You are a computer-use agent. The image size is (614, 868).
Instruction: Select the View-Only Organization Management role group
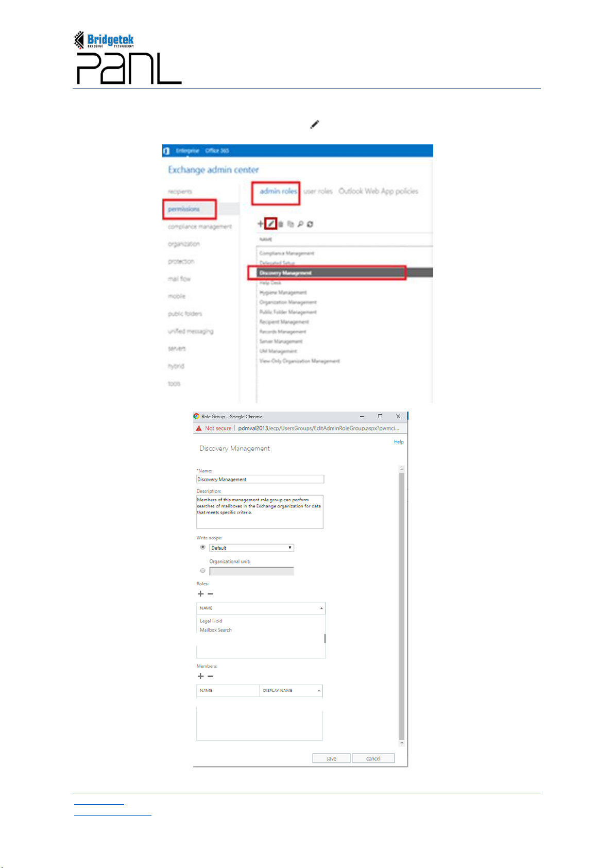299,361
